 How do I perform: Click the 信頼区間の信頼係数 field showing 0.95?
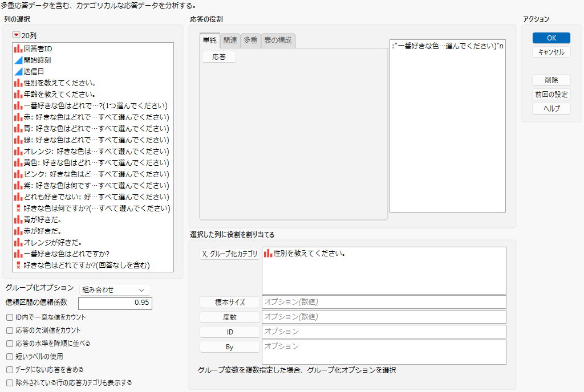pos(115,303)
